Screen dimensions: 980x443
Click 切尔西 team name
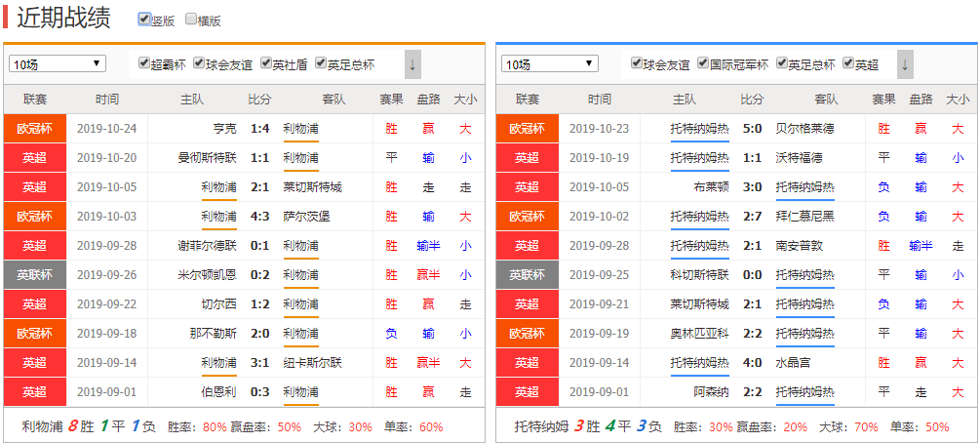coord(219,304)
